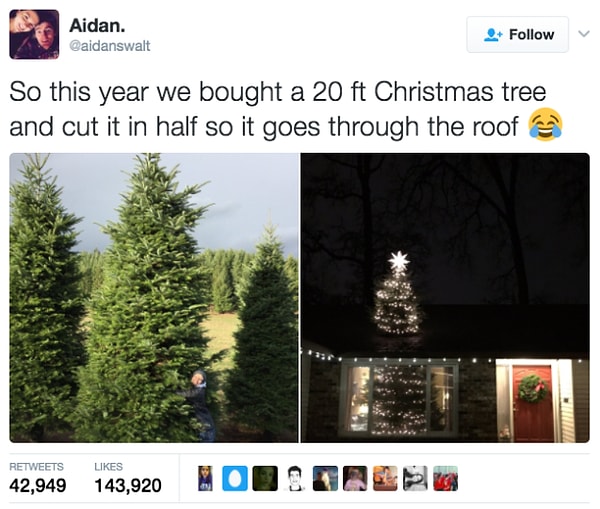Open Aidan's profile picture
This screenshot has width=600, height=509.
[x=34, y=34]
